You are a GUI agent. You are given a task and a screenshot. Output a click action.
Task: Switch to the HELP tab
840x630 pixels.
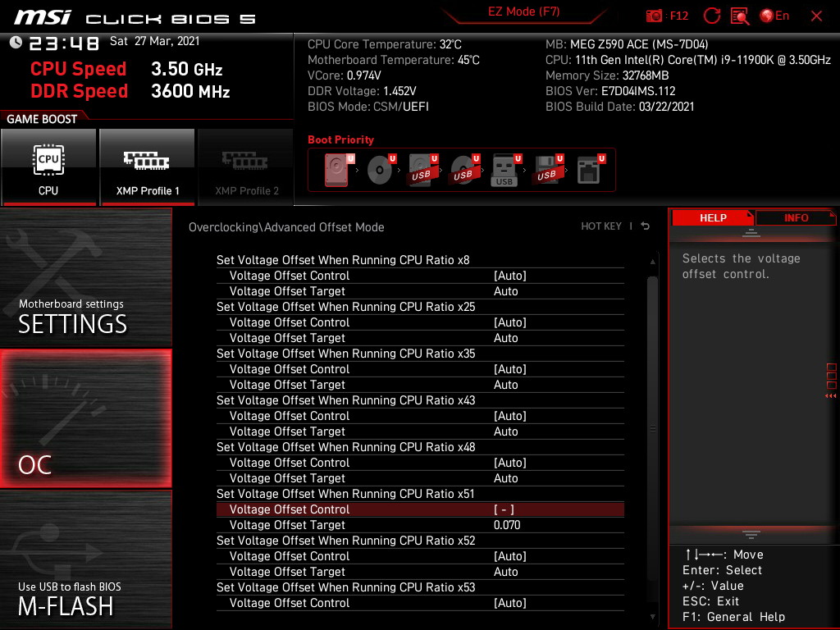click(713, 218)
